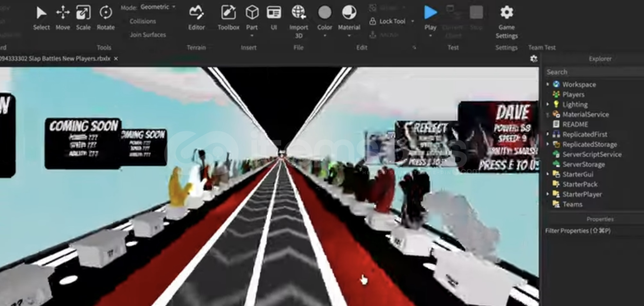Image resolution: width=644 pixels, height=306 pixels.
Task: Close the Slap Battles New Players.rbxlx tab
Action: click(116, 59)
